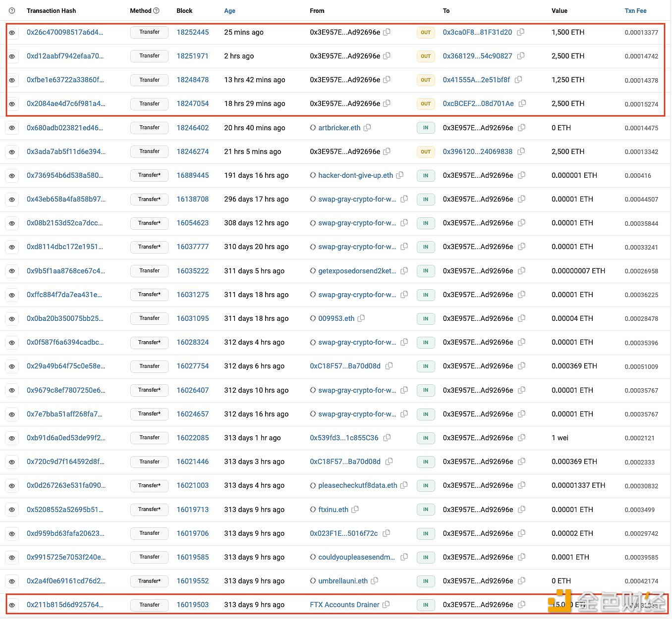Preview transaction 0x3ada7ab5f11d6e394 with eye icon
672x619 pixels.
tap(12, 152)
